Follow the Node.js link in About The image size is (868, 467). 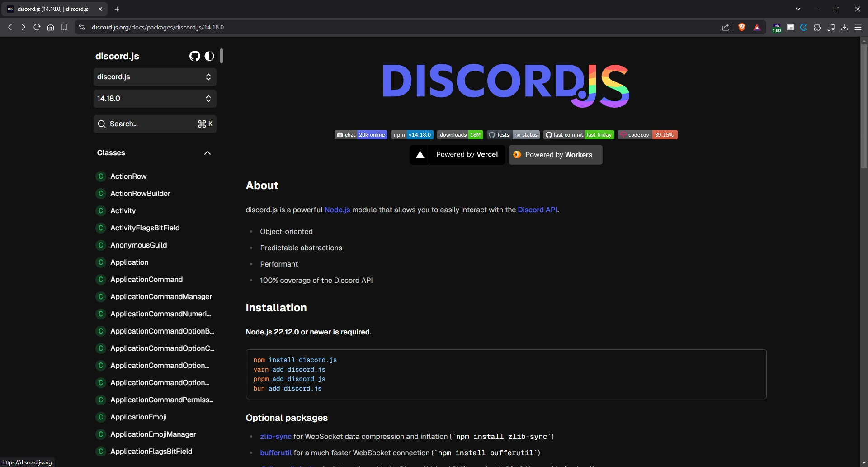pos(337,210)
